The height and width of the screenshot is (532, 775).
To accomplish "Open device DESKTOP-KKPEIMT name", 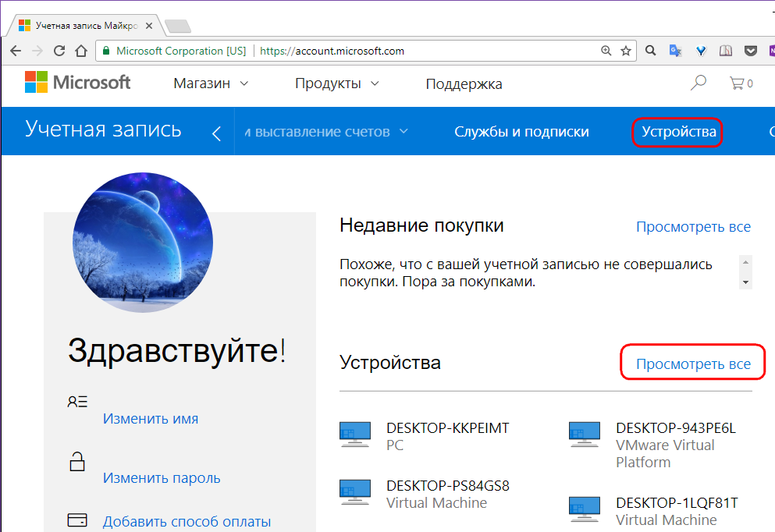I will tap(448, 428).
